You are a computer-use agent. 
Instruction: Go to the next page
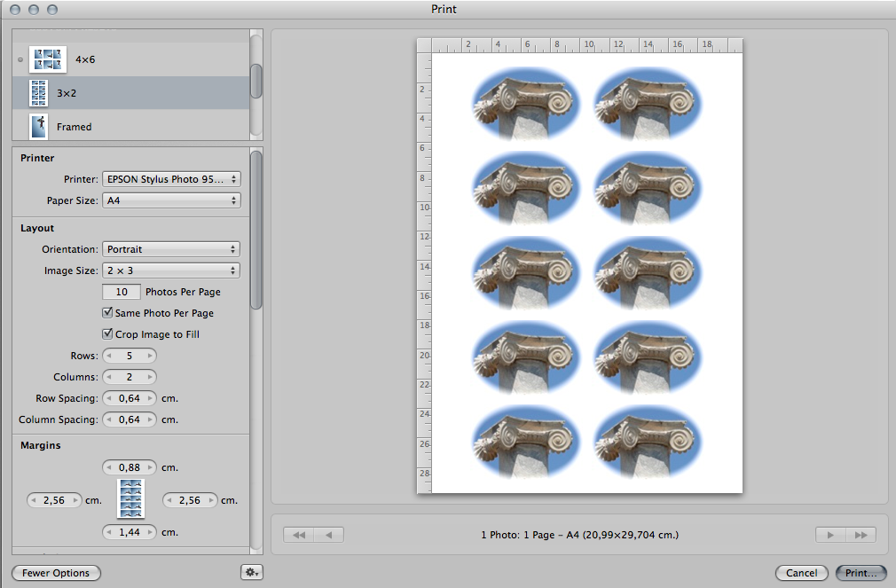coord(830,535)
